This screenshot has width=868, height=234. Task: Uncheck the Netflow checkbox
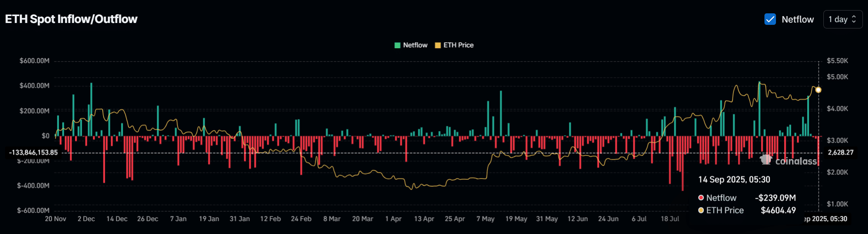pyautogui.click(x=770, y=19)
